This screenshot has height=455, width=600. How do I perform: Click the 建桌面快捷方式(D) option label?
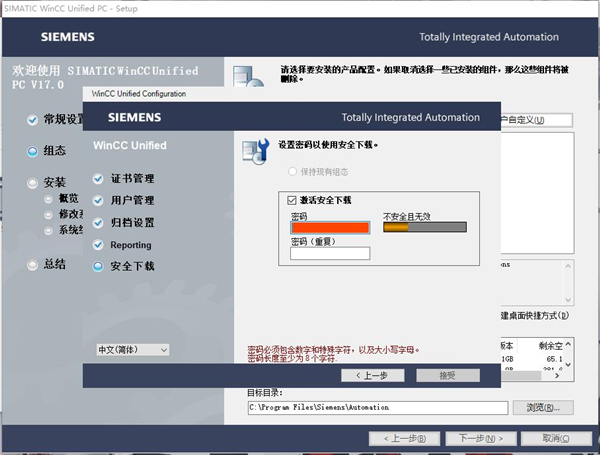pyautogui.click(x=535, y=316)
